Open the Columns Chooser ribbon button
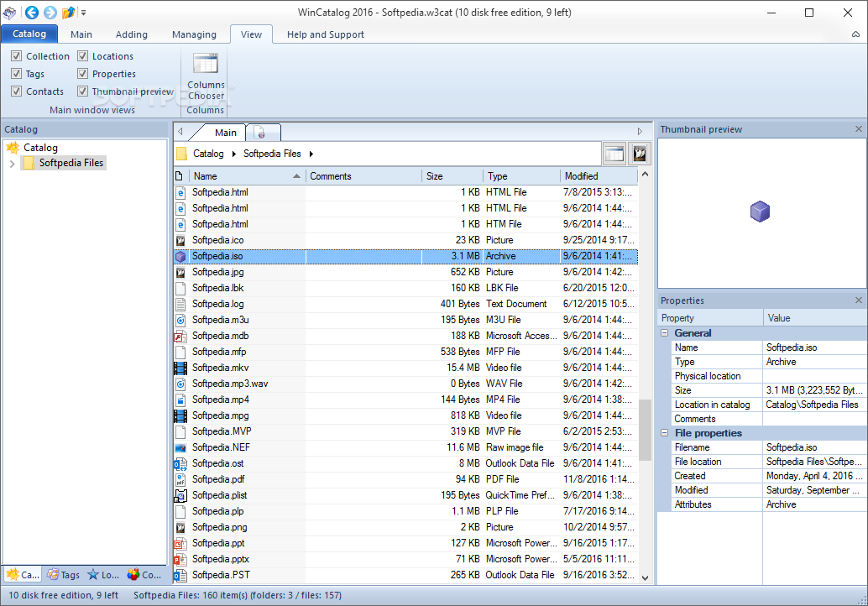 pos(206,77)
